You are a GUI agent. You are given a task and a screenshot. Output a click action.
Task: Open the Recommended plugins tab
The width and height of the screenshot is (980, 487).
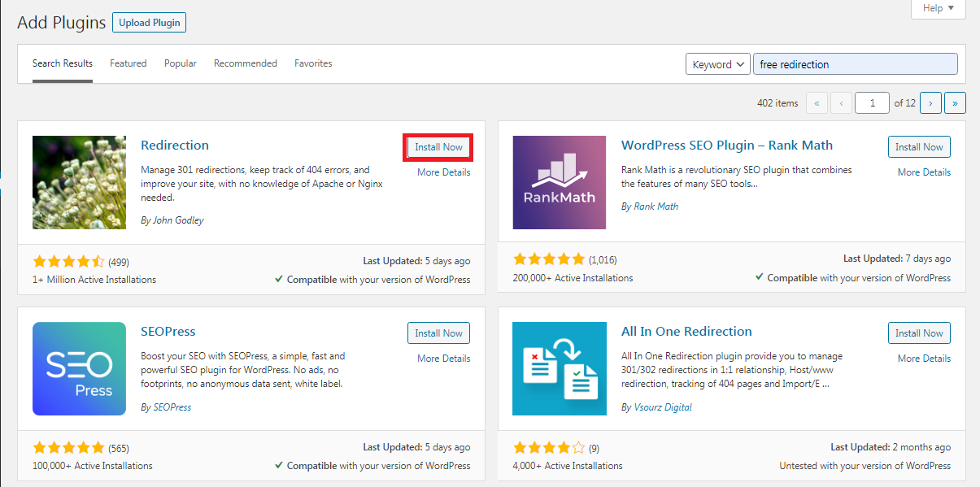246,63
